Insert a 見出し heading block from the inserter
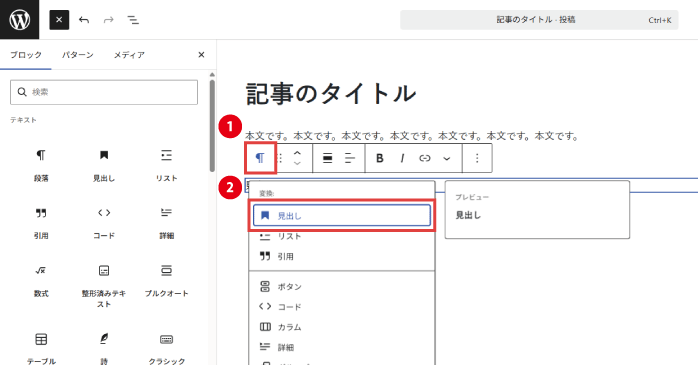 click(x=104, y=165)
